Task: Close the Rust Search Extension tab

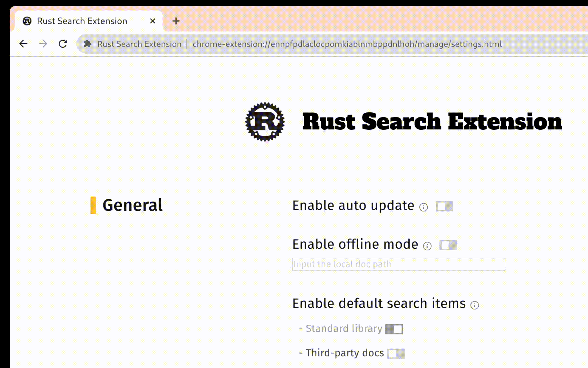Action: coord(153,21)
